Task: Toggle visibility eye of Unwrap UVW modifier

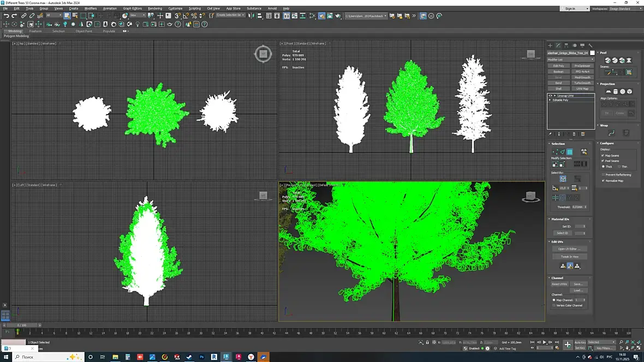Action: [x=550, y=95]
